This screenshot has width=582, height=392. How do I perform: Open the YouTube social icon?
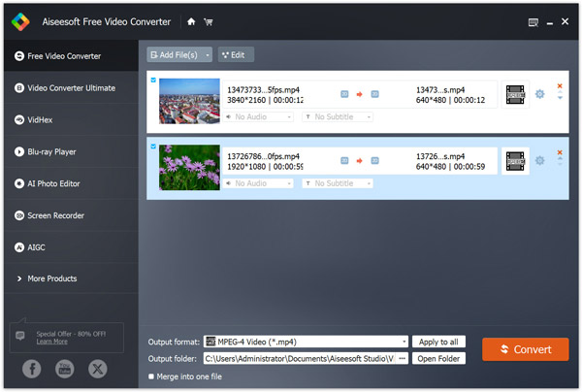pos(65,369)
